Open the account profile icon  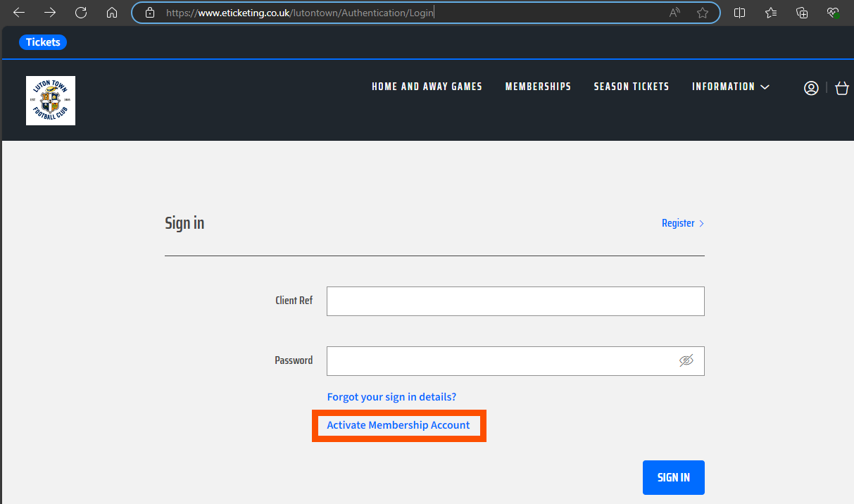tap(811, 87)
